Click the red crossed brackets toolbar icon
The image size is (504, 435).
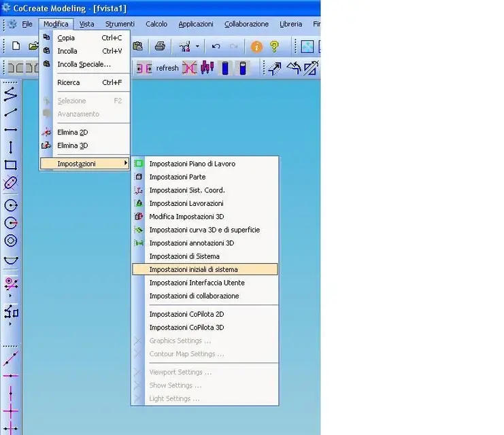pyautogui.click(x=189, y=68)
